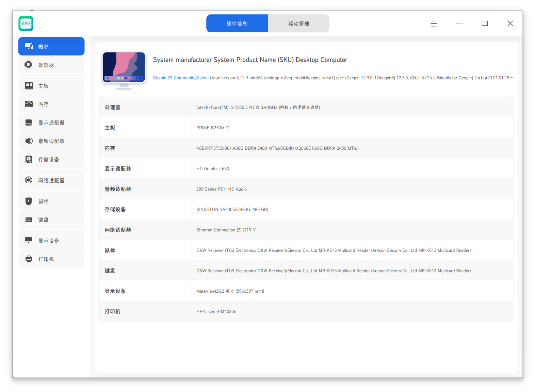The height and width of the screenshot is (392, 535).
Task: Click the 打印机 row label in table
Action: coord(112,311)
